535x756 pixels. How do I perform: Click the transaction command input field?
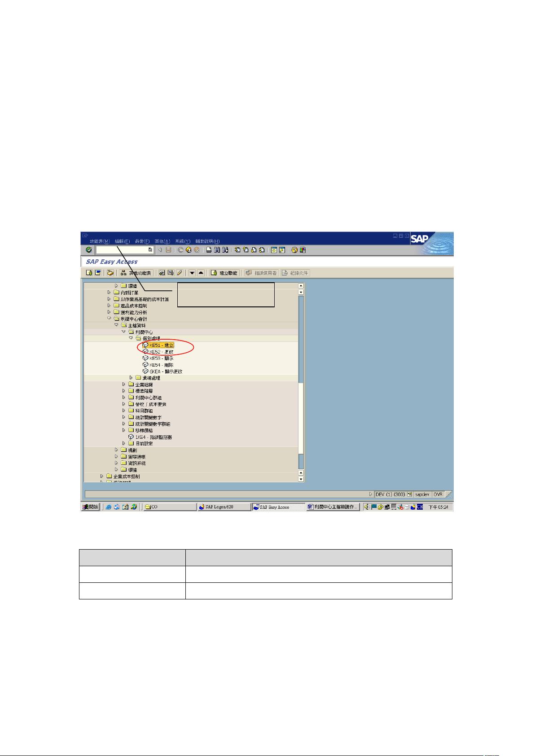122,250
